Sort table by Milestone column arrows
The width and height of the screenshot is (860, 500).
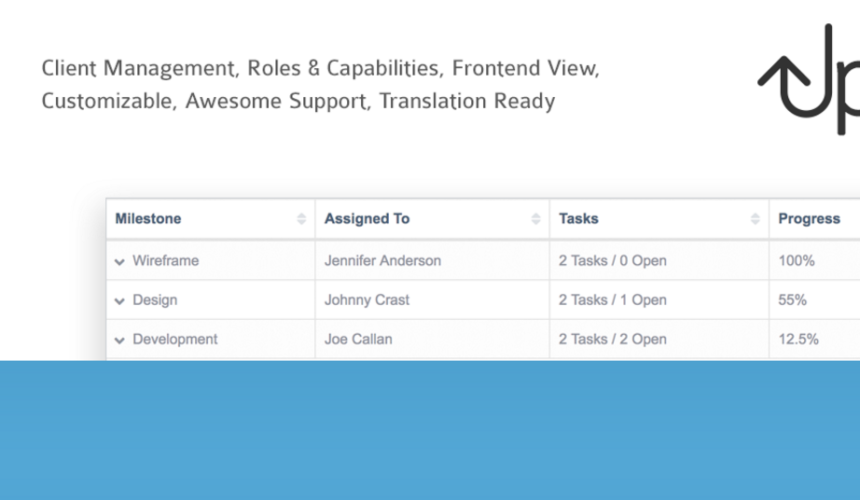click(x=301, y=219)
